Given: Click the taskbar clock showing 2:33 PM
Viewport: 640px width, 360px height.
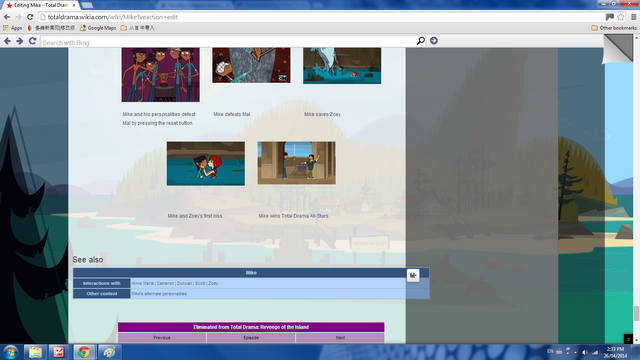Looking at the screenshot, I should pos(616,352).
